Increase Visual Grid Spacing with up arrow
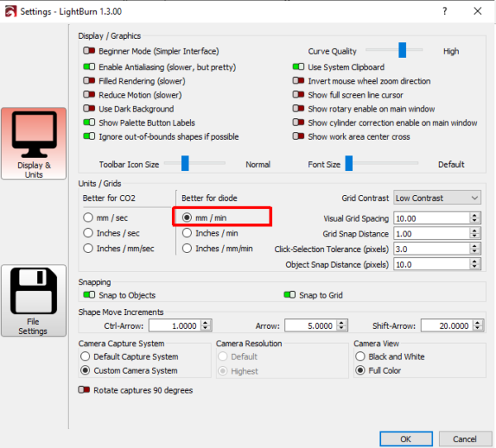 click(x=475, y=215)
